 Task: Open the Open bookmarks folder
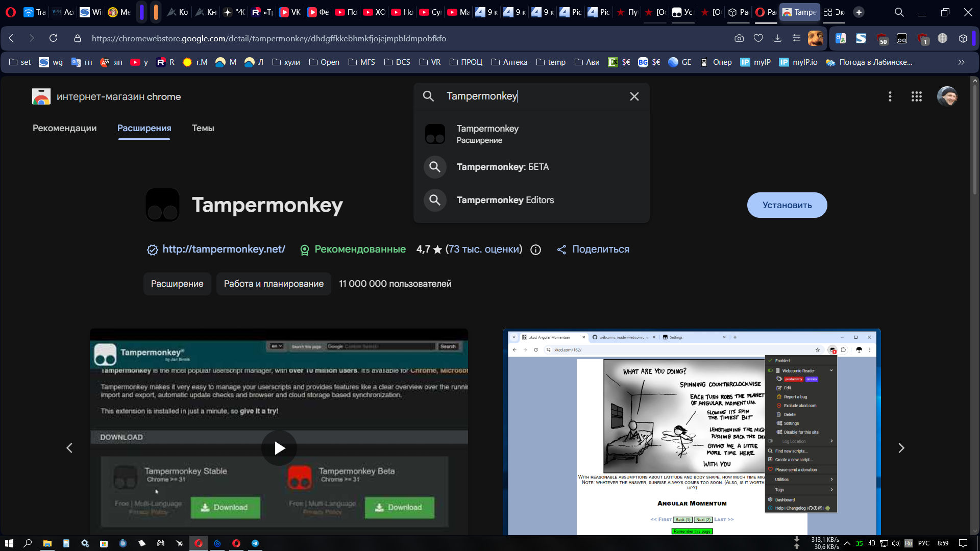[x=324, y=62]
